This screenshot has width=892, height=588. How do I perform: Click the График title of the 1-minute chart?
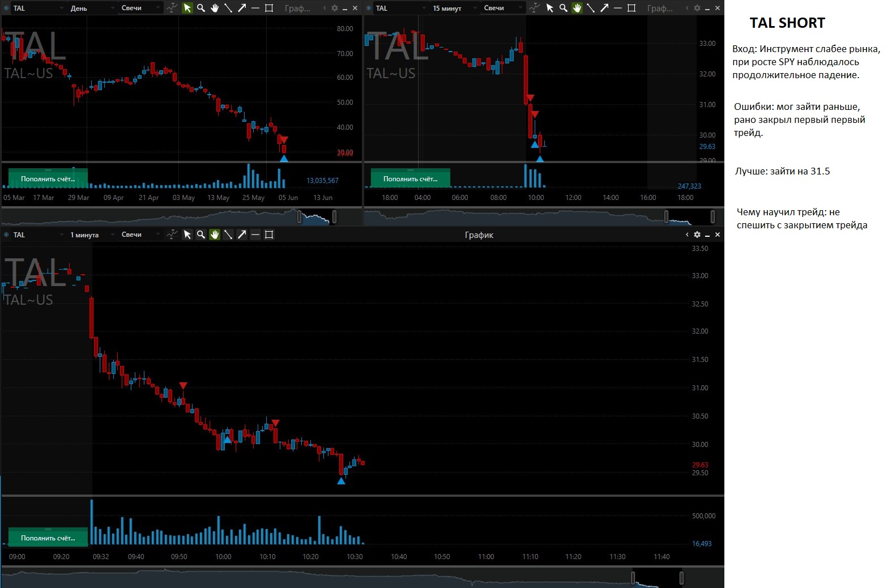479,235
